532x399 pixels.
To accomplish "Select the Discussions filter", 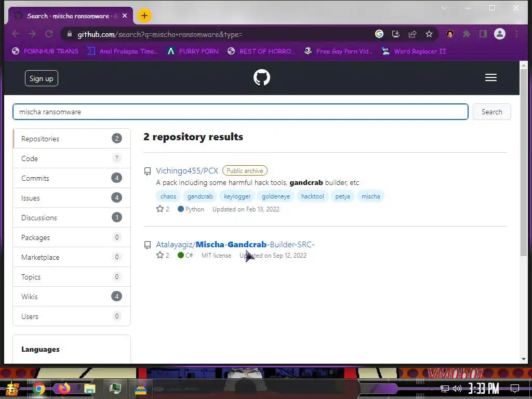I will (x=72, y=218).
